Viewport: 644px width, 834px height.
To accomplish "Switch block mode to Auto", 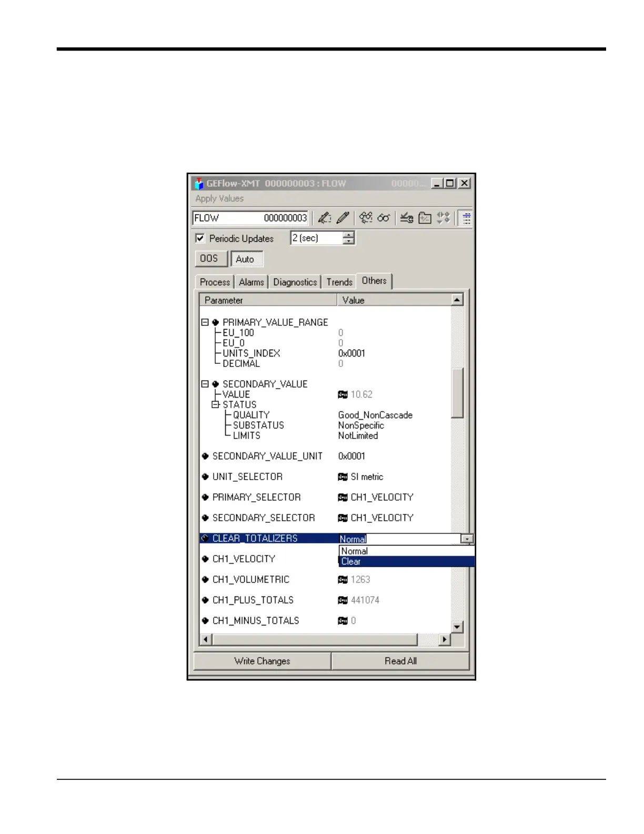I will 247,259.
